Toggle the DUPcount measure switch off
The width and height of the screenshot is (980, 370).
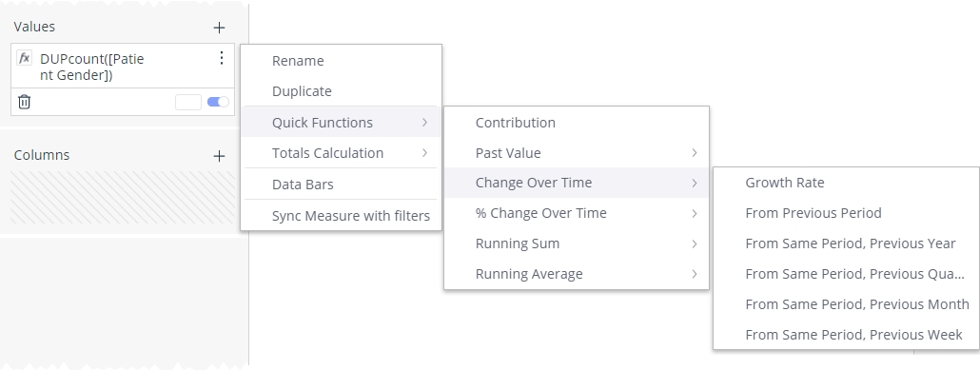tap(218, 102)
